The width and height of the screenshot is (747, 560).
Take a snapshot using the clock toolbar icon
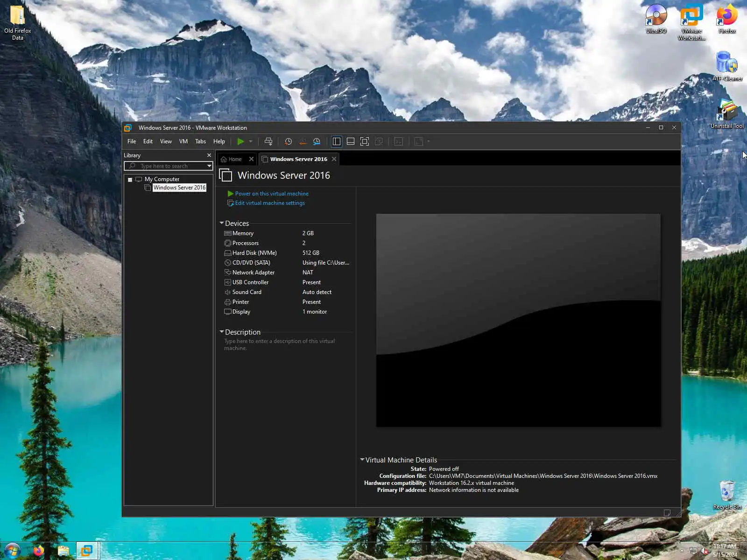click(x=288, y=141)
